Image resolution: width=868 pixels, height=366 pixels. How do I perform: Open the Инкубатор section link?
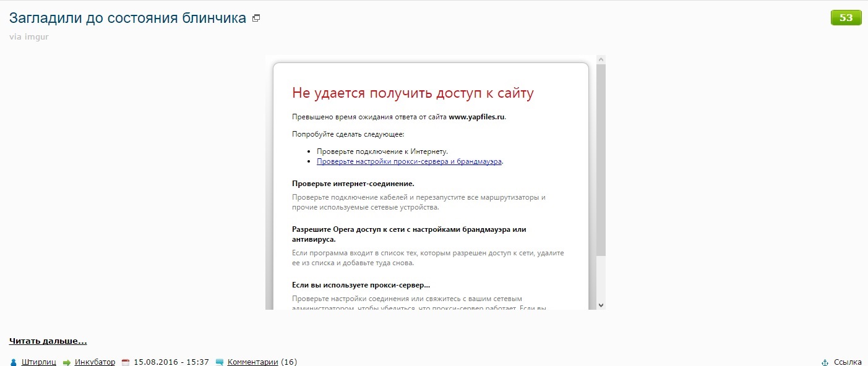(x=95, y=362)
